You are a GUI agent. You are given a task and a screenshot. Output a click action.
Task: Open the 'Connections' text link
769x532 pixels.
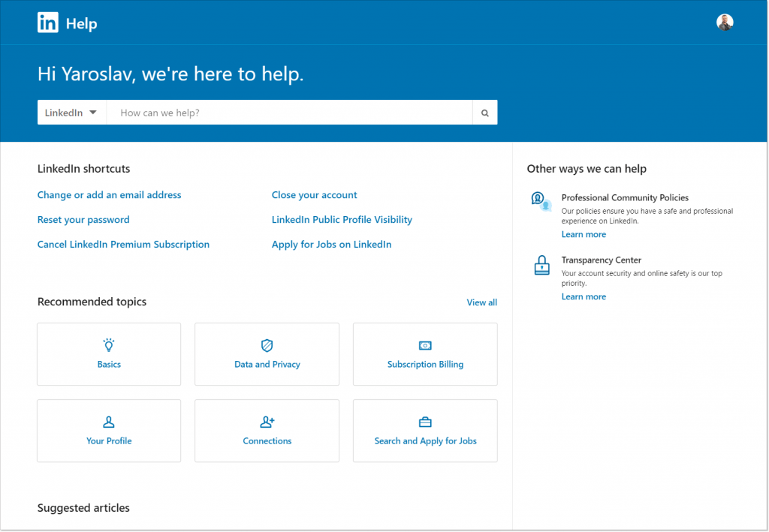tap(267, 440)
